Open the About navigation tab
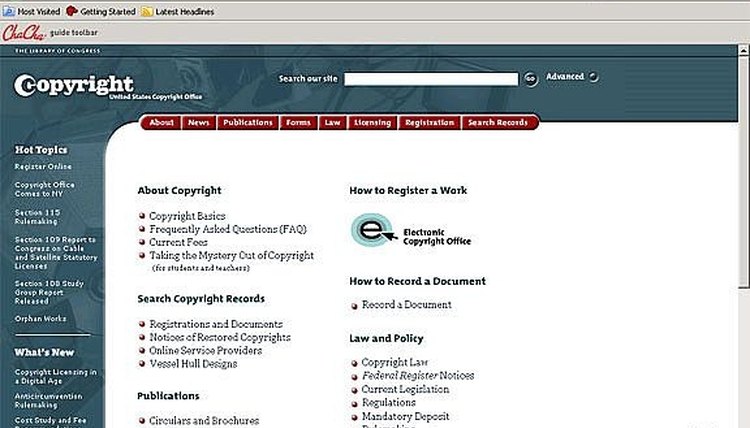This screenshot has width=750, height=428. coord(162,122)
